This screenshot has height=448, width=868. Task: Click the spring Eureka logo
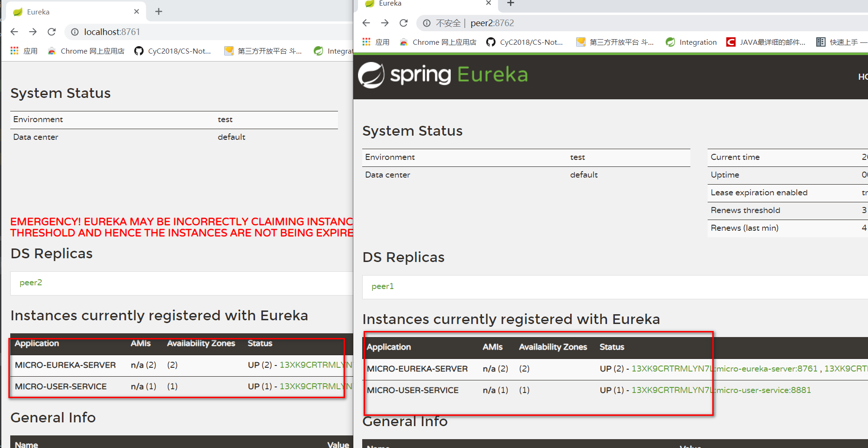(x=443, y=75)
